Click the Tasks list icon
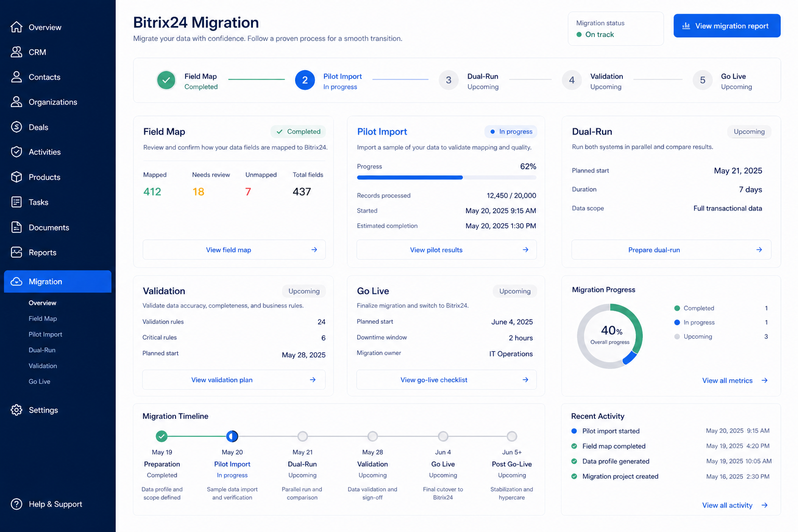This screenshot has width=798, height=532. 17,202
